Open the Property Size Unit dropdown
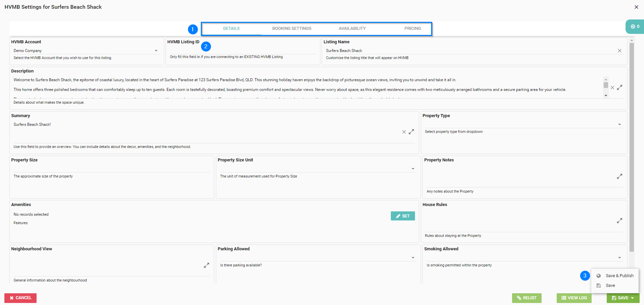The image size is (644, 305). tap(413, 169)
